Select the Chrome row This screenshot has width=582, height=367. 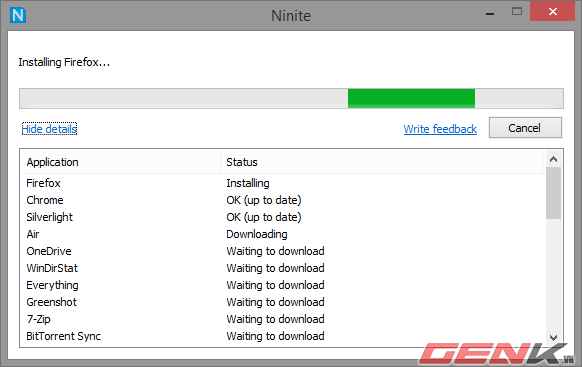tap(282, 200)
